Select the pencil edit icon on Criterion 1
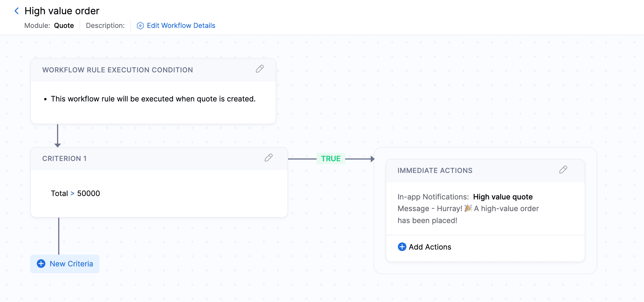This screenshot has height=302, width=644. click(268, 158)
